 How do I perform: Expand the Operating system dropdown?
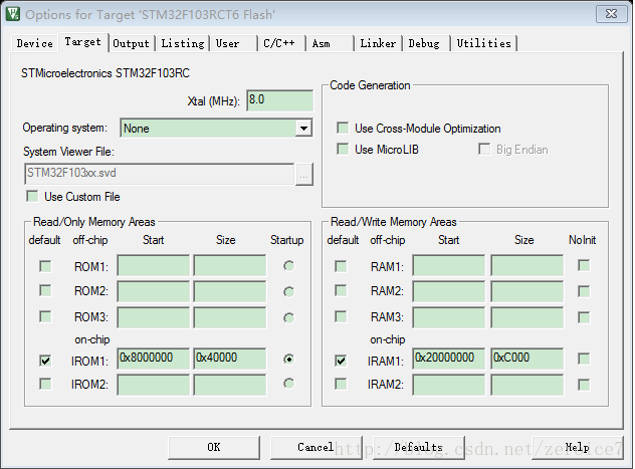point(303,129)
